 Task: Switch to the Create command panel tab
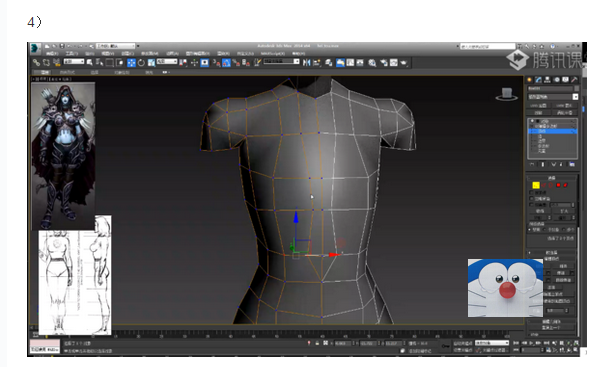[x=529, y=79]
